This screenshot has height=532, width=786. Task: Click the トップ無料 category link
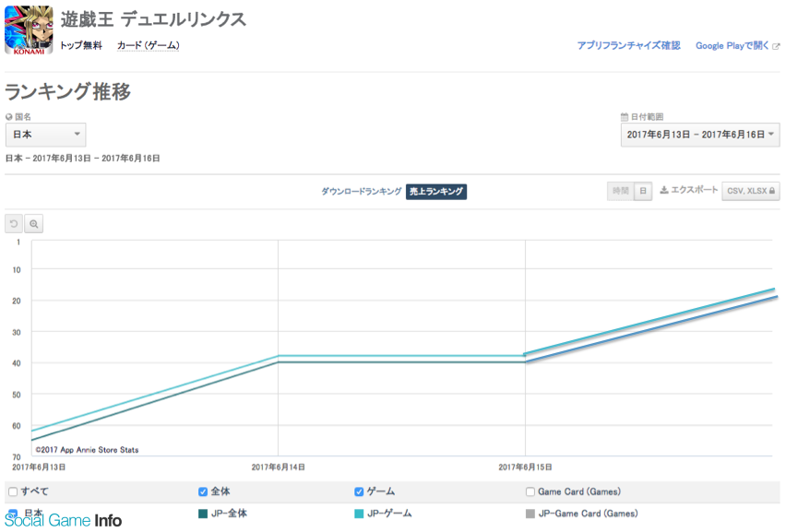point(80,45)
